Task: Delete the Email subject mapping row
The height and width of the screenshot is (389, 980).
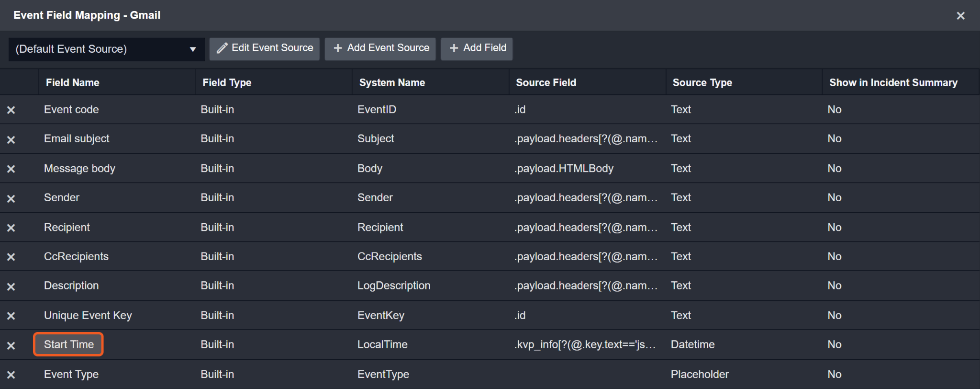Action: click(x=11, y=140)
